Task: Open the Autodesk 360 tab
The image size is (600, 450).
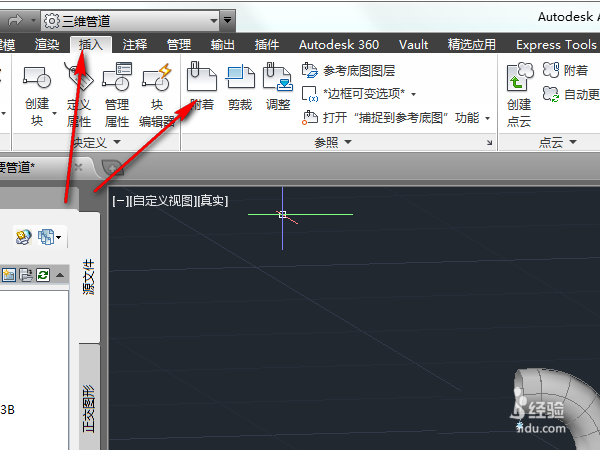Action: [x=339, y=44]
